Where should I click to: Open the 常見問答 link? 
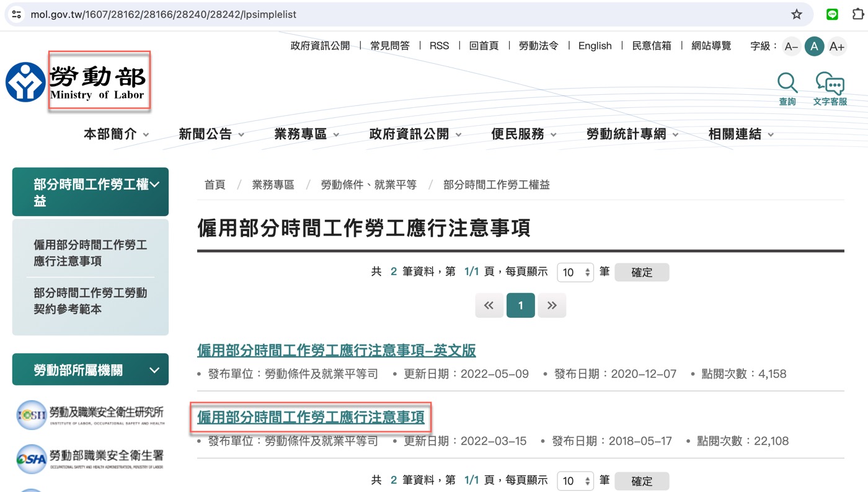[390, 46]
